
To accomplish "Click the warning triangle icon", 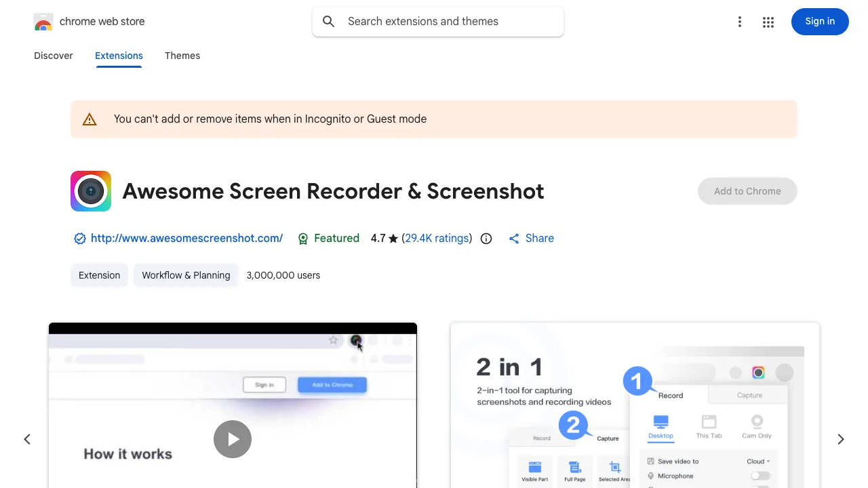I will pos(90,119).
